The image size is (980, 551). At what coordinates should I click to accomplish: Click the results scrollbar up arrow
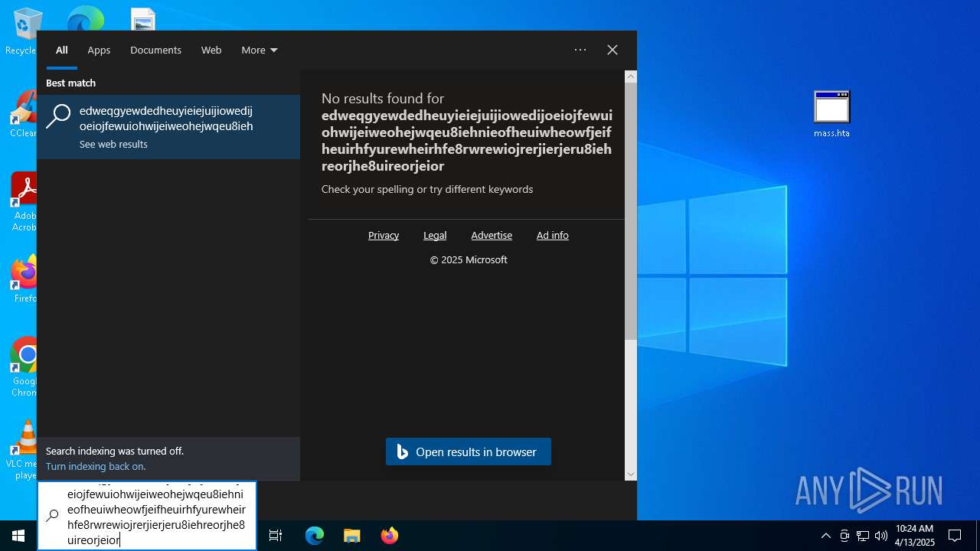click(x=631, y=77)
